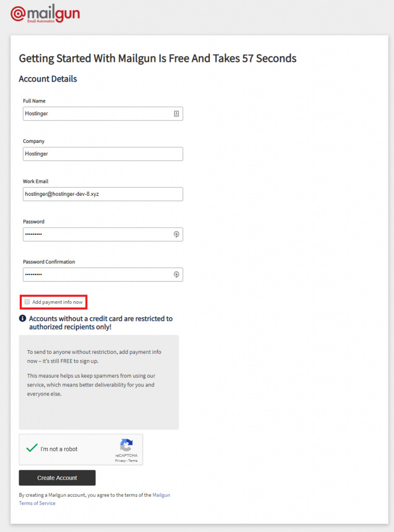Click the Work Email label
Screen dimensions: 394x532
point(36,181)
